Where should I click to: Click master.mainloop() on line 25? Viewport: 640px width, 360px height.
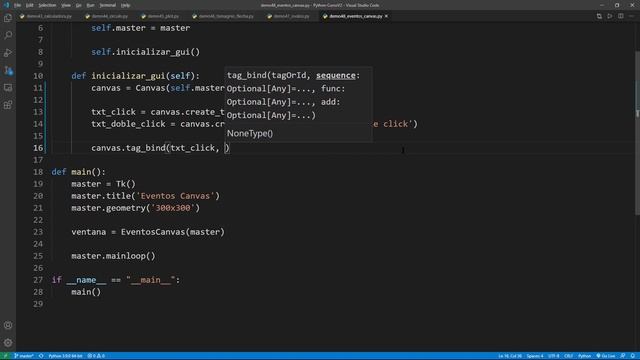pyautogui.click(x=113, y=256)
